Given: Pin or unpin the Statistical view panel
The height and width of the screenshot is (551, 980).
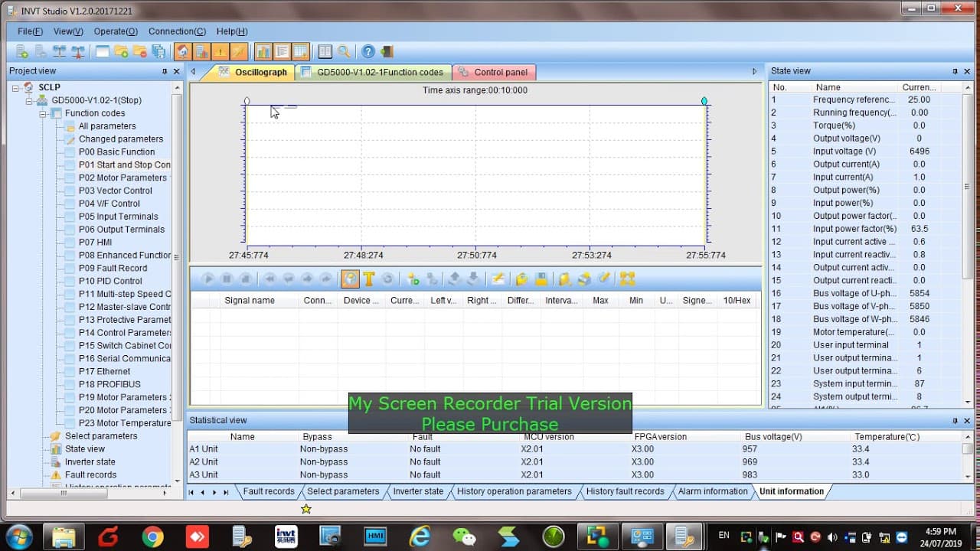Looking at the screenshot, I should point(955,420).
